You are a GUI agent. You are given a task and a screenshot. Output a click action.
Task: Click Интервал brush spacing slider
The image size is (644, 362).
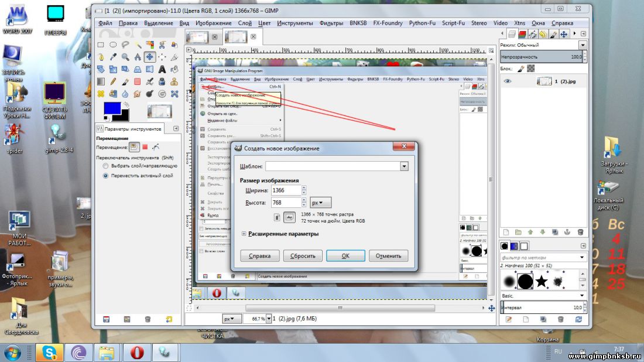(542, 308)
